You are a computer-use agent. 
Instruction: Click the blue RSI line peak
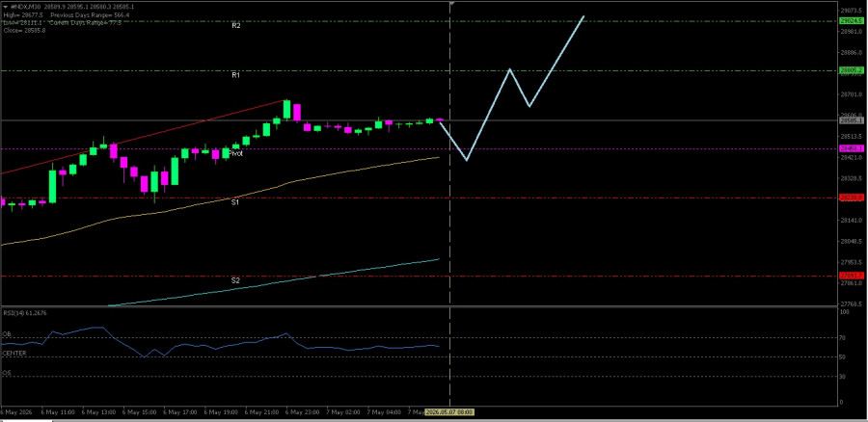[x=98, y=328]
